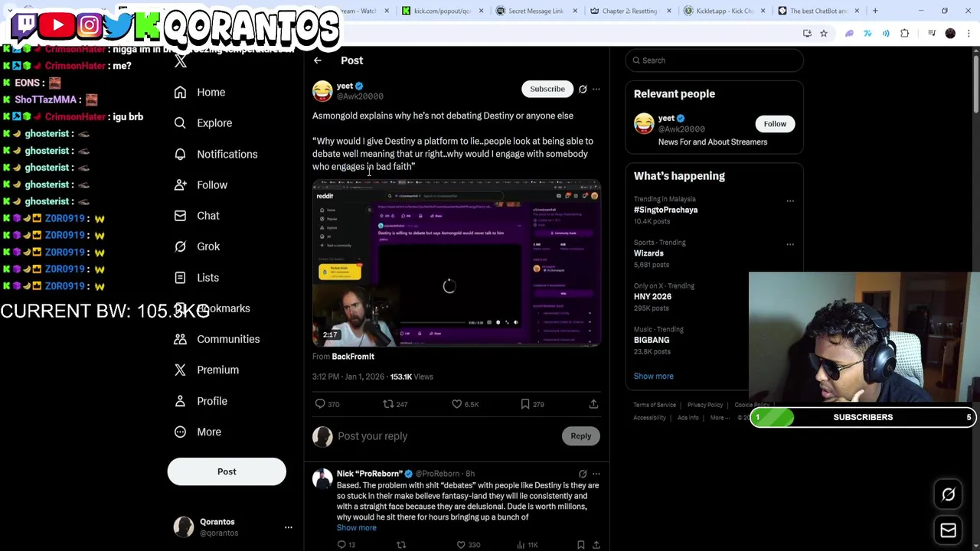980x551 pixels.
Task: Share the main post
Action: (x=593, y=404)
